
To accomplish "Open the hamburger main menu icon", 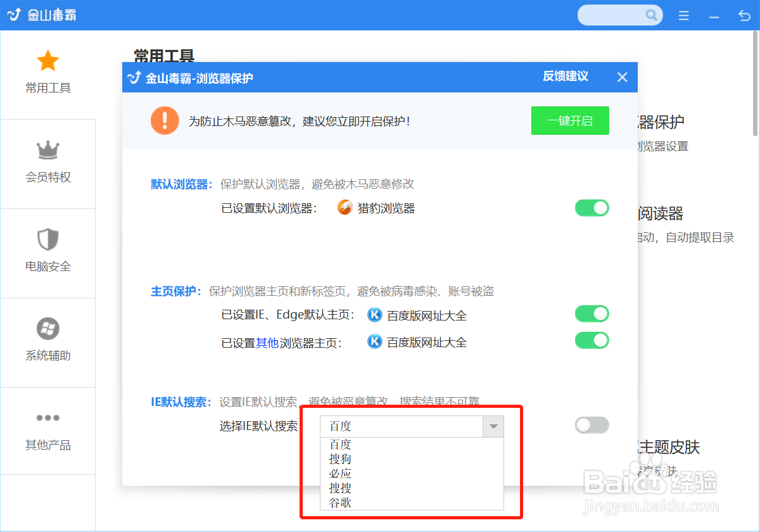I will coord(683,16).
